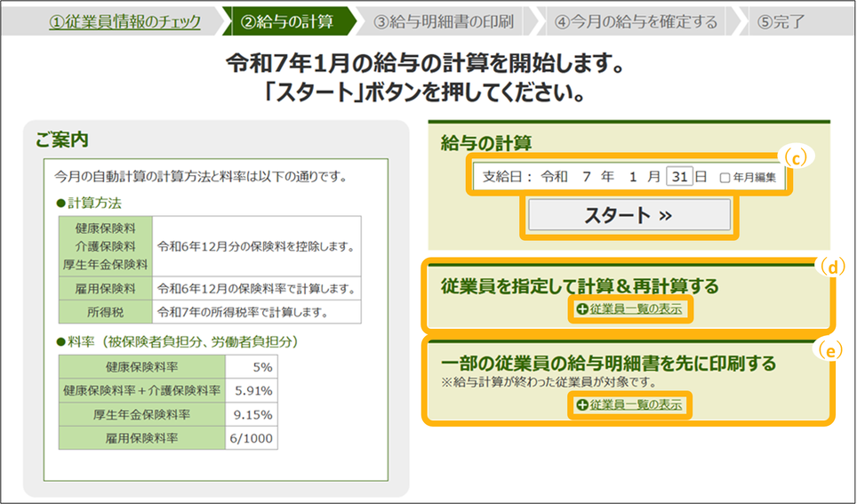Open 従業員一覧の表示 link under 給与明細書を先に印刷する
This screenshot has width=857, height=504.
(636, 404)
